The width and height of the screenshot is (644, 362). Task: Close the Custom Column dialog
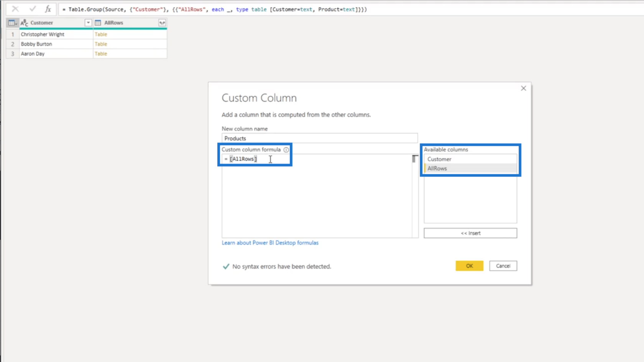(x=523, y=88)
